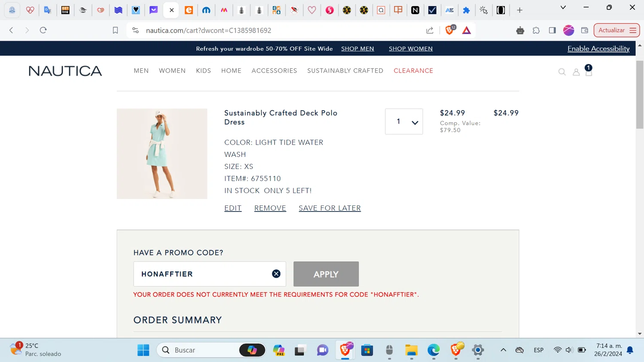This screenshot has width=644, height=362.
Task: Open the Nautica search icon
Action: click(562, 72)
